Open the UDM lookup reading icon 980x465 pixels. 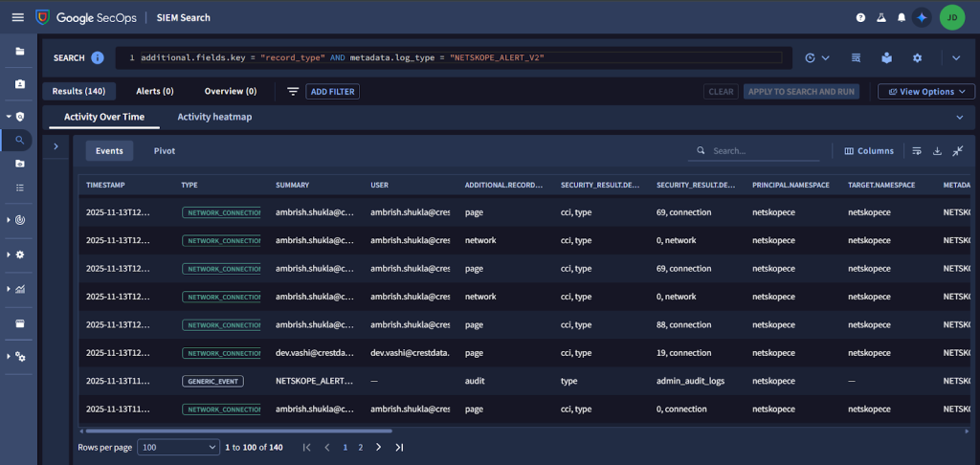coord(887,57)
